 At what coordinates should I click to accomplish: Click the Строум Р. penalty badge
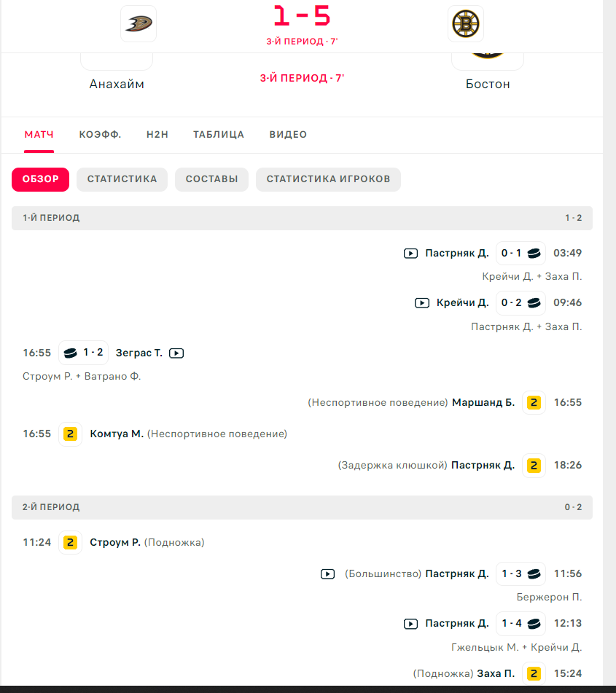click(x=70, y=542)
